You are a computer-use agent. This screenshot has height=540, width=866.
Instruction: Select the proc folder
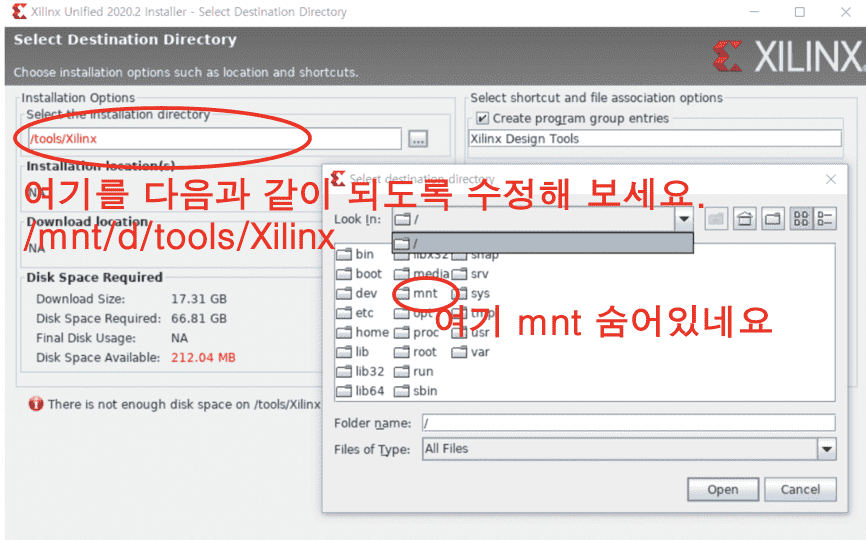[x=417, y=332]
